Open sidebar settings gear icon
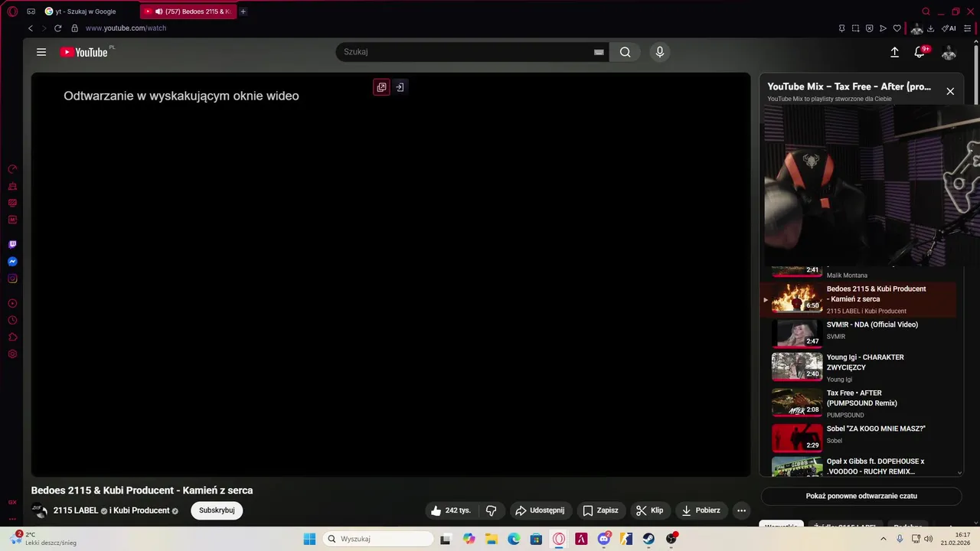 click(x=12, y=354)
